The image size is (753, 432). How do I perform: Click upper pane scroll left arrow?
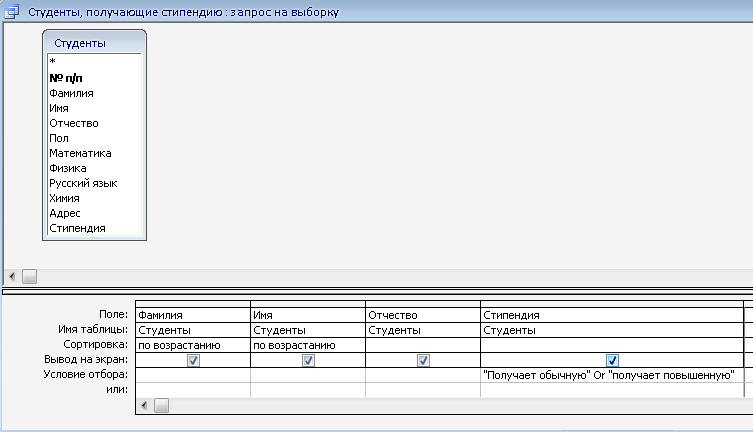(x=12, y=276)
